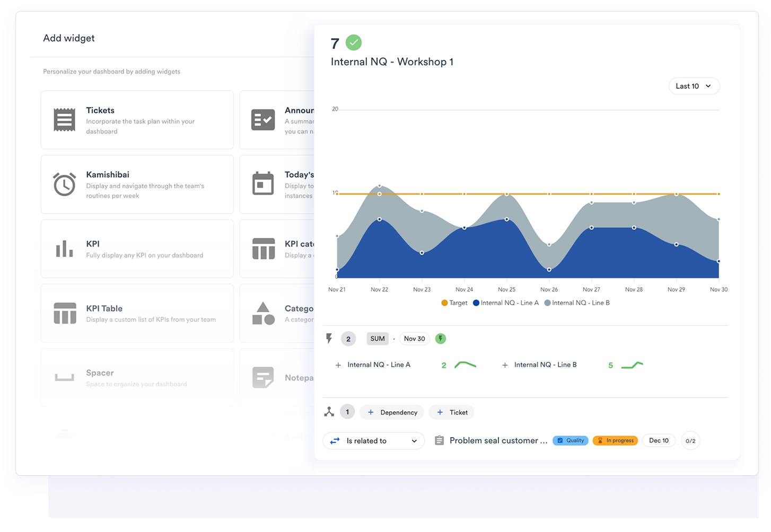This screenshot has width=771, height=532.
Task: Open the 'Is related to' dropdown
Action: [373, 441]
